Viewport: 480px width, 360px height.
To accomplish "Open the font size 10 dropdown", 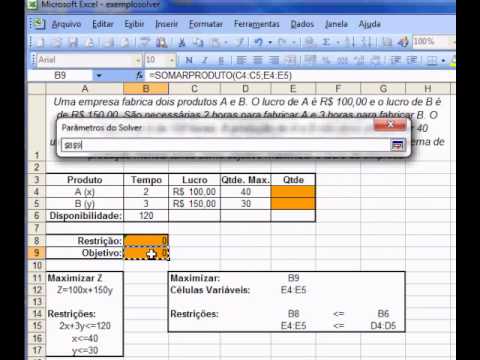I will click(x=172, y=60).
